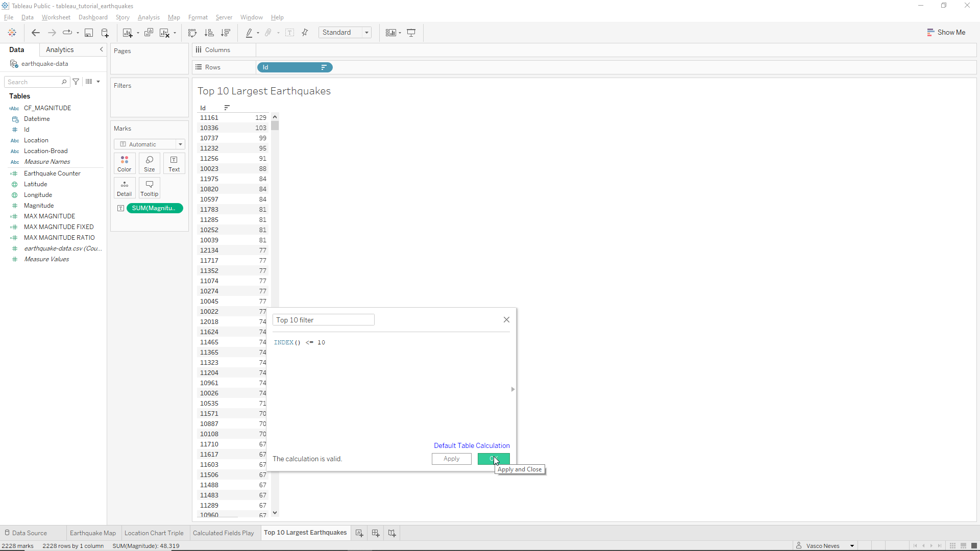Toggle the filter fields icon in Data pane
The image size is (980, 551).
[x=76, y=82]
